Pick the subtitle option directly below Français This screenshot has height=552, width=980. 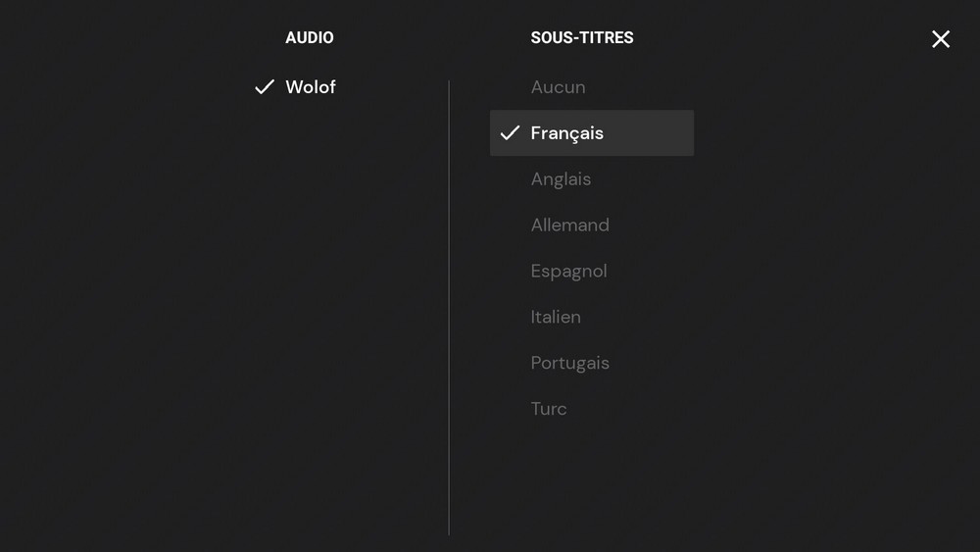(x=561, y=179)
